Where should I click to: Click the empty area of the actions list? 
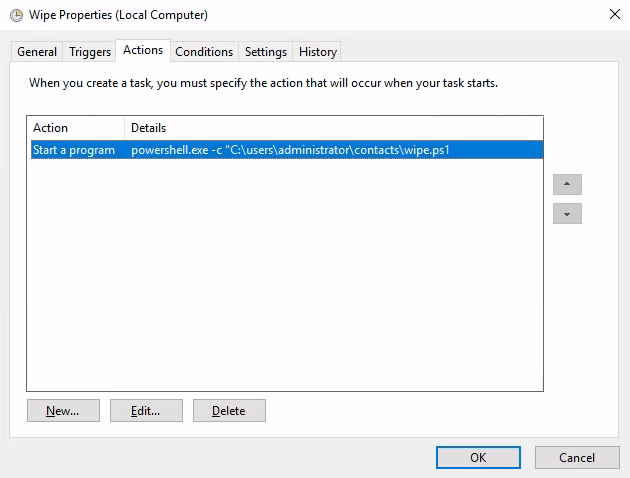[x=285, y=273]
